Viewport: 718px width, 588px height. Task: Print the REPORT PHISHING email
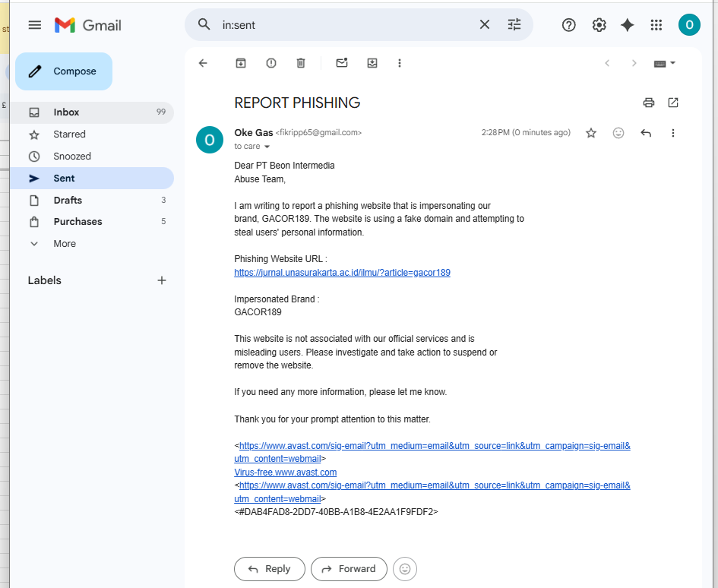pos(648,103)
